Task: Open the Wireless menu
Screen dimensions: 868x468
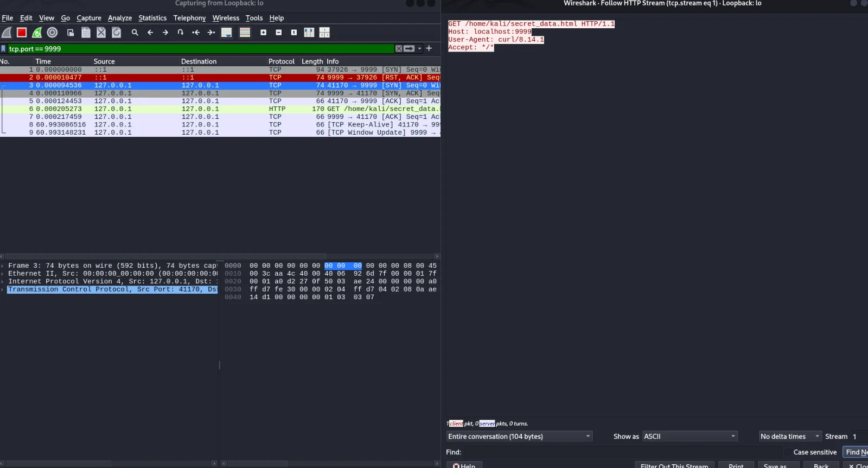Action: (226, 18)
